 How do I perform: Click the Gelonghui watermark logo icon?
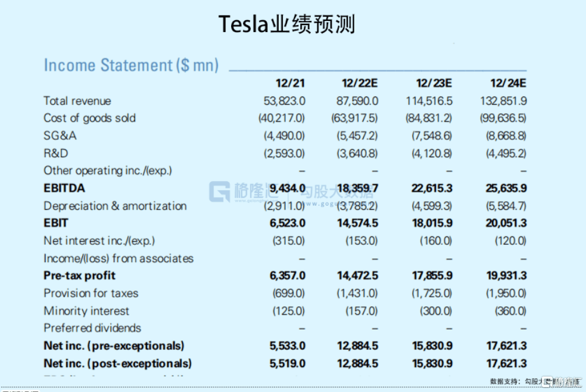(x=219, y=191)
